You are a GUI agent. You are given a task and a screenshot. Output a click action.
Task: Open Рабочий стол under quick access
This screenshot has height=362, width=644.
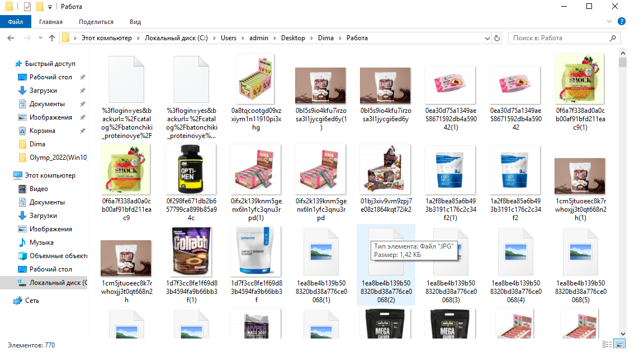tap(50, 77)
